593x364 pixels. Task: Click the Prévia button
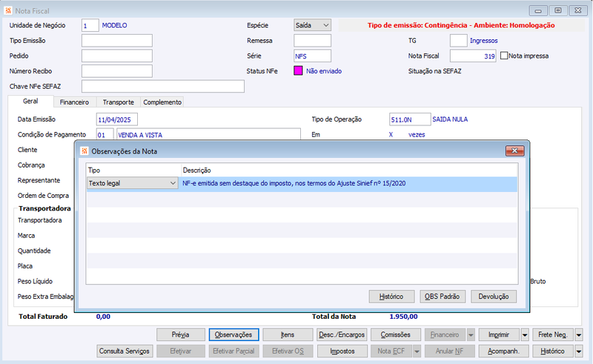180,335
